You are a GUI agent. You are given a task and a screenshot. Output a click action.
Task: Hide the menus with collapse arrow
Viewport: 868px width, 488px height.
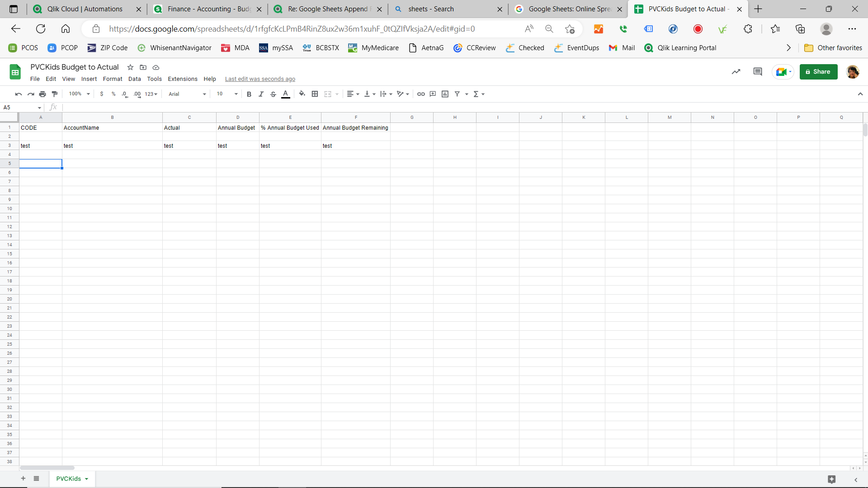[x=860, y=94]
